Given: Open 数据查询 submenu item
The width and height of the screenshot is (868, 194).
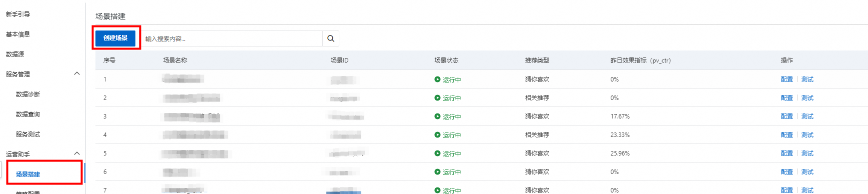Looking at the screenshot, I should [28, 114].
